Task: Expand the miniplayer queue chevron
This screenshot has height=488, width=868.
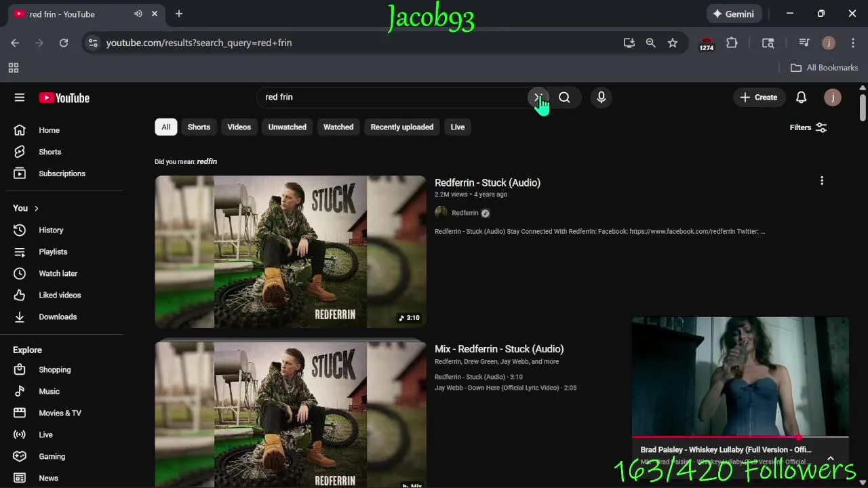Action: point(830,459)
